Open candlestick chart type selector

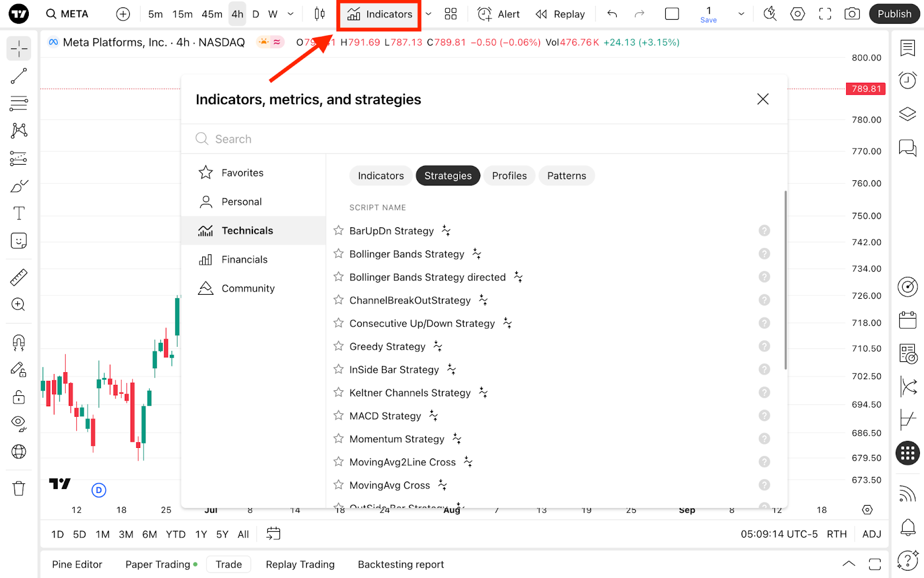click(x=319, y=14)
